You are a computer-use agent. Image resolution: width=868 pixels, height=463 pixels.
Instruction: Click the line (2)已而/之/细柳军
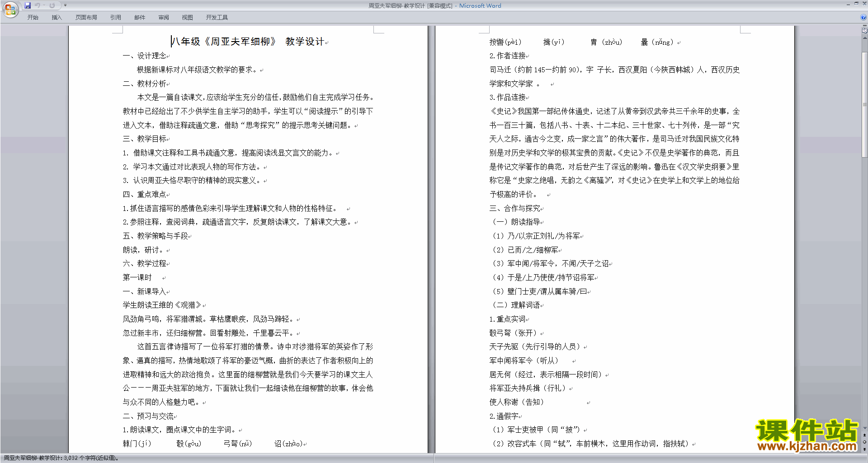[x=525, y=250]
